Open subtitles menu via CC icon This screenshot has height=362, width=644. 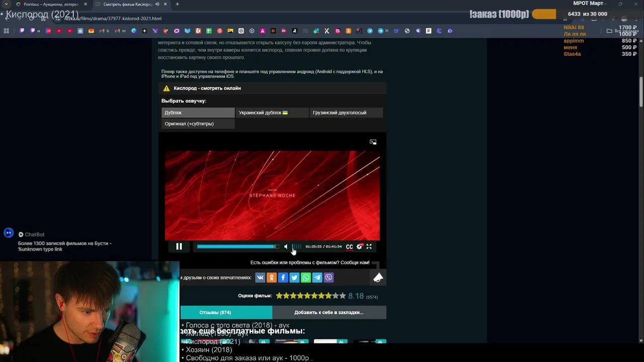(x=349, y=247)
